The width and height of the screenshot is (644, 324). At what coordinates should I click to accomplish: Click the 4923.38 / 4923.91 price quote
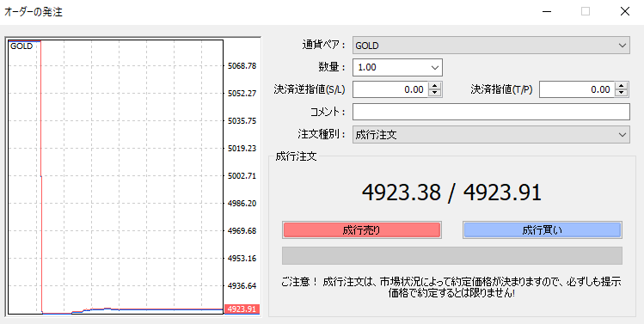coord(451,193)
